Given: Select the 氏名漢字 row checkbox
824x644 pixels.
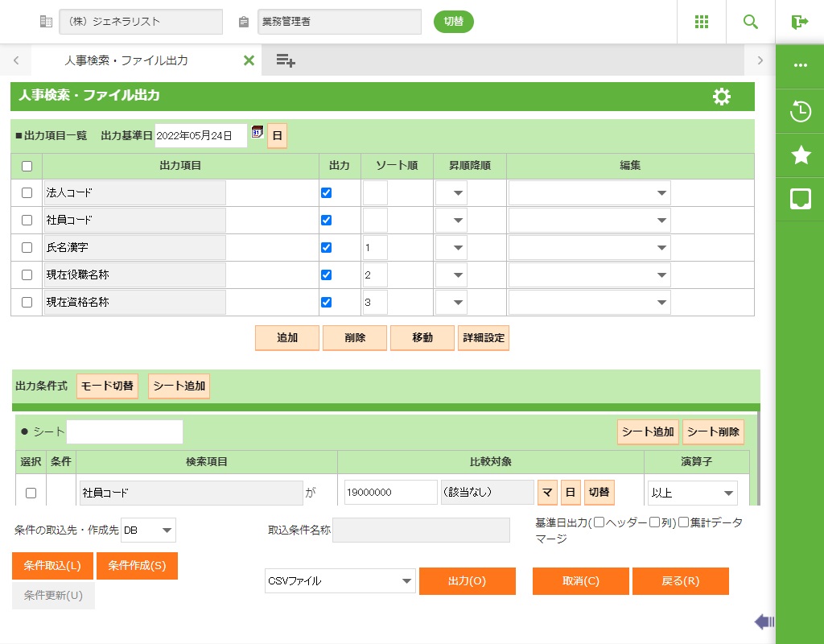Looking at the screenshot, I should [27, 248].
